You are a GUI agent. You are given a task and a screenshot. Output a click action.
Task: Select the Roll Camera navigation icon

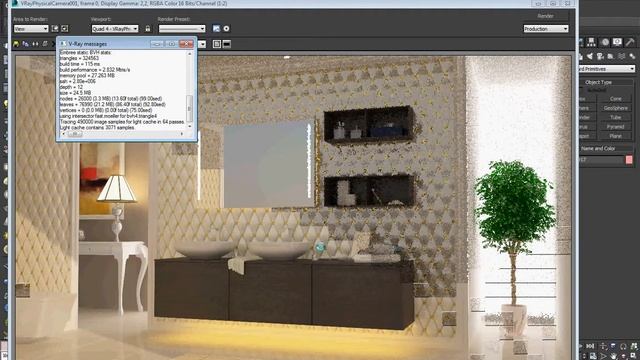pyautogui.click(x=624, y=346)
